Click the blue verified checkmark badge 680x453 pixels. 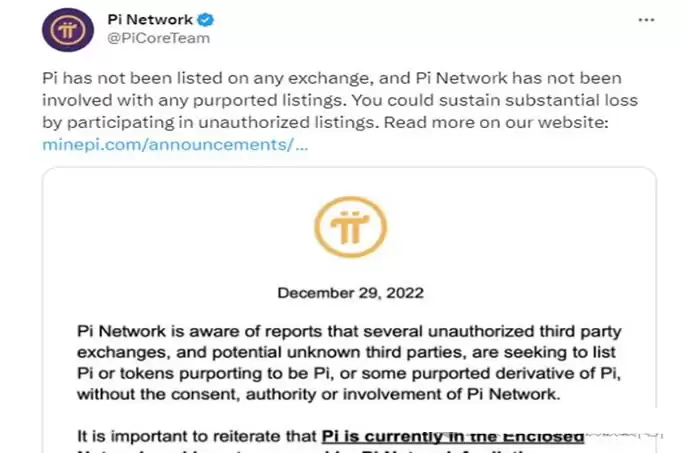click(x=206, y=20)
